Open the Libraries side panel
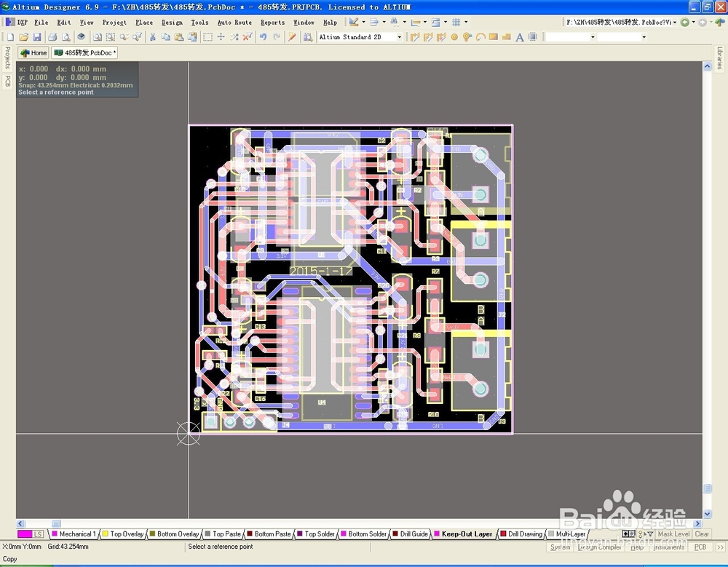This screenshot has width=728, height=567. pyautogui.click(x=720, y=58)
